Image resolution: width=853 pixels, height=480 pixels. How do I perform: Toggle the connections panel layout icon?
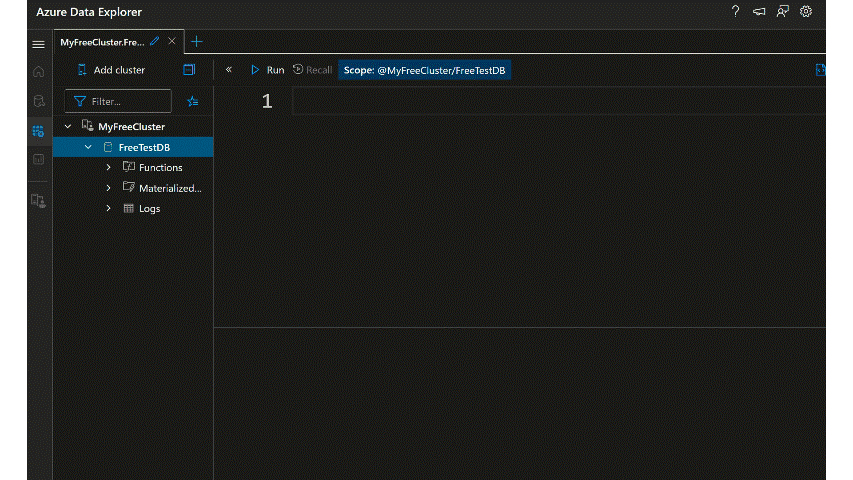click(189, 70)
